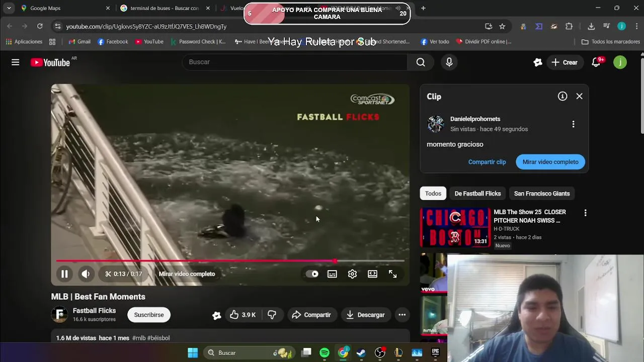Enter full screen mode
Viewport: 644px width, 362px height.
pyautogui.click(x=392, y=274)
